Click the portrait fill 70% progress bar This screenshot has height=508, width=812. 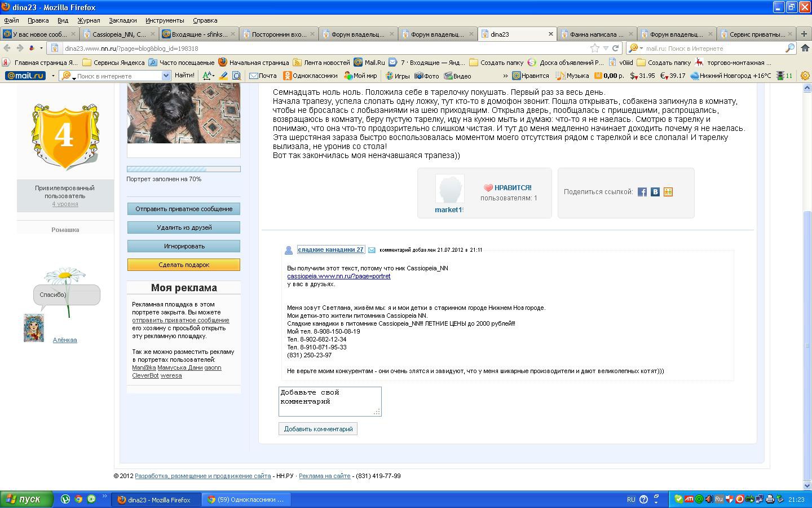click(x=184, y=169)
